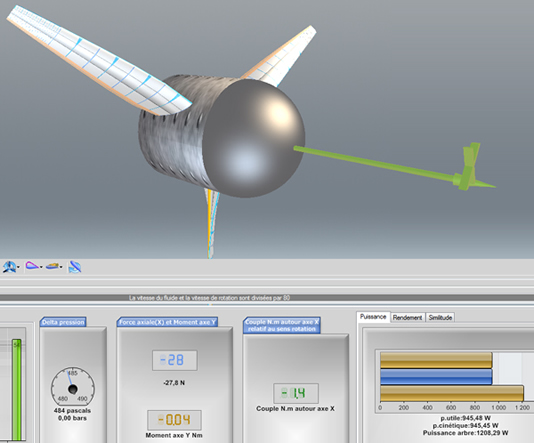The image size is (534, 443).
Task: Click the delta pressure dial gauge
Action: [x=73, y=387]
